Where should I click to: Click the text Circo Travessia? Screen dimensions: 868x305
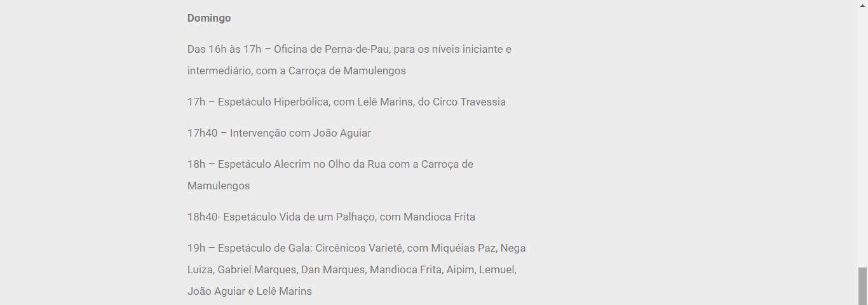coord(469,102)
